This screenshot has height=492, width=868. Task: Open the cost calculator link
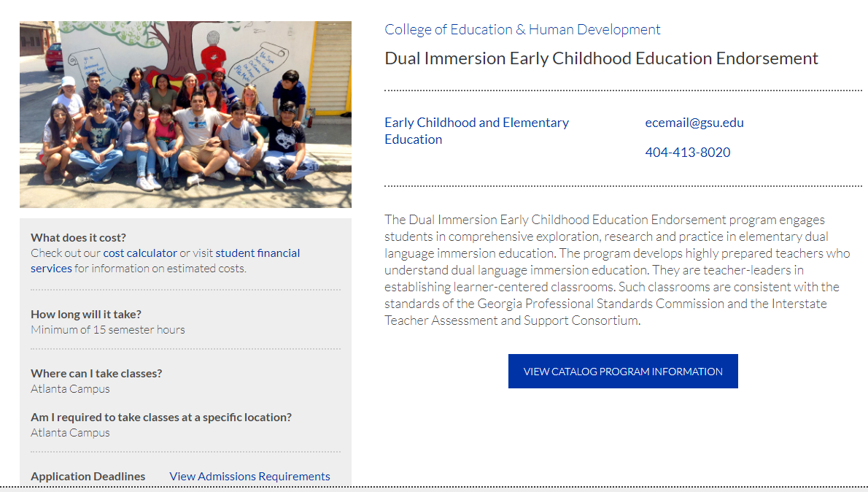(140, 253)
